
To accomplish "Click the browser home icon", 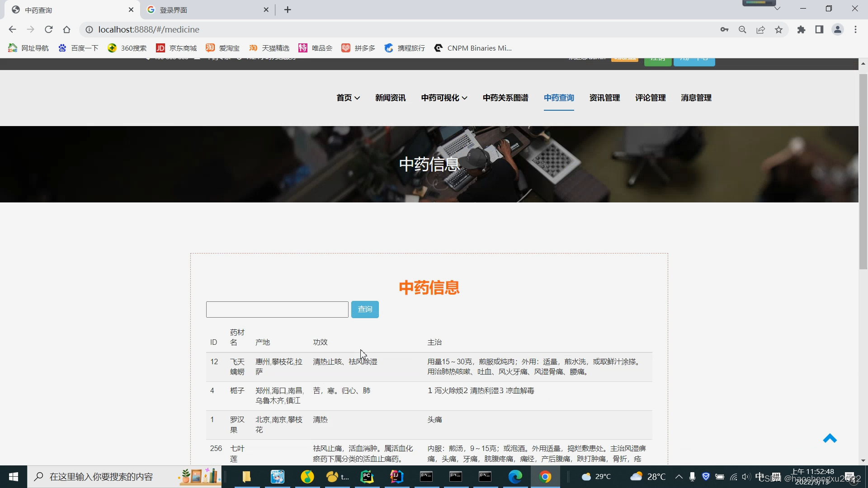I will pos(66,29).
